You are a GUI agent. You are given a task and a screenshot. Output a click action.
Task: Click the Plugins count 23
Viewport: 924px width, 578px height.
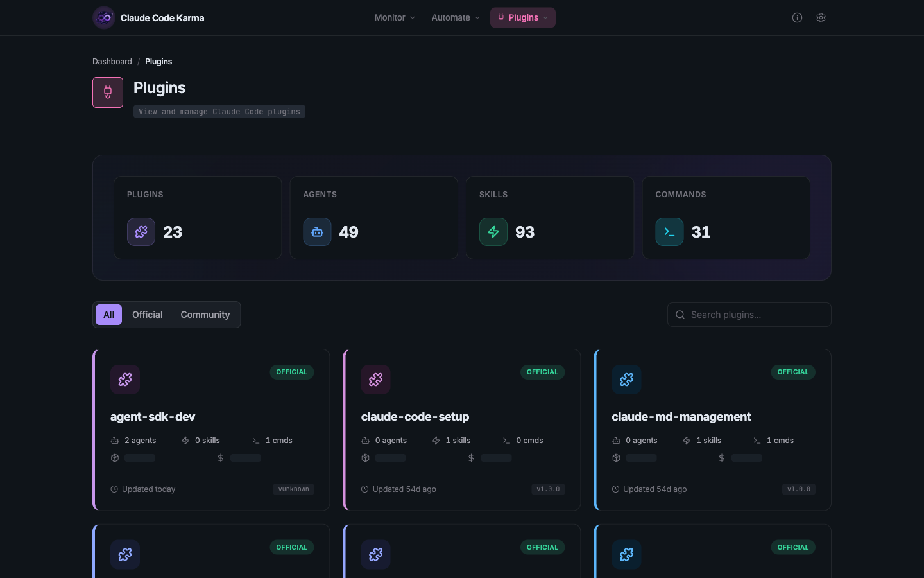pos(173,232)
